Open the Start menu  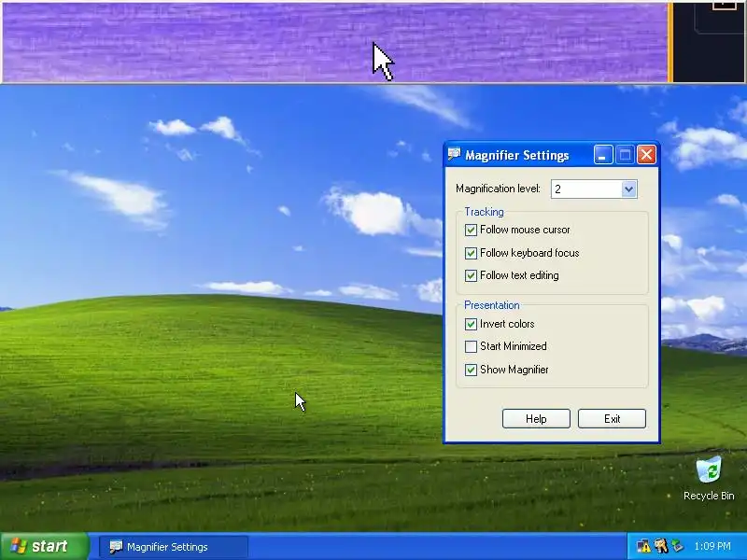point(45,546)
